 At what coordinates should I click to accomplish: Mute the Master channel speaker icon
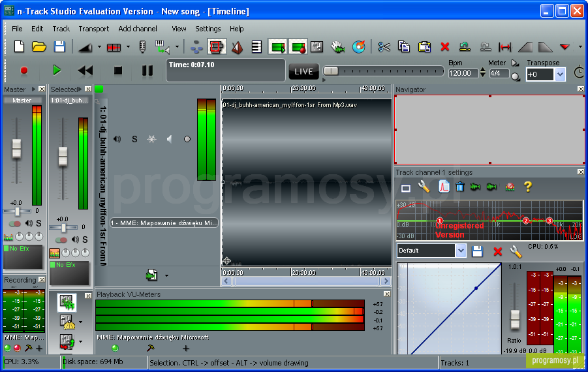(x=29, y=223)
